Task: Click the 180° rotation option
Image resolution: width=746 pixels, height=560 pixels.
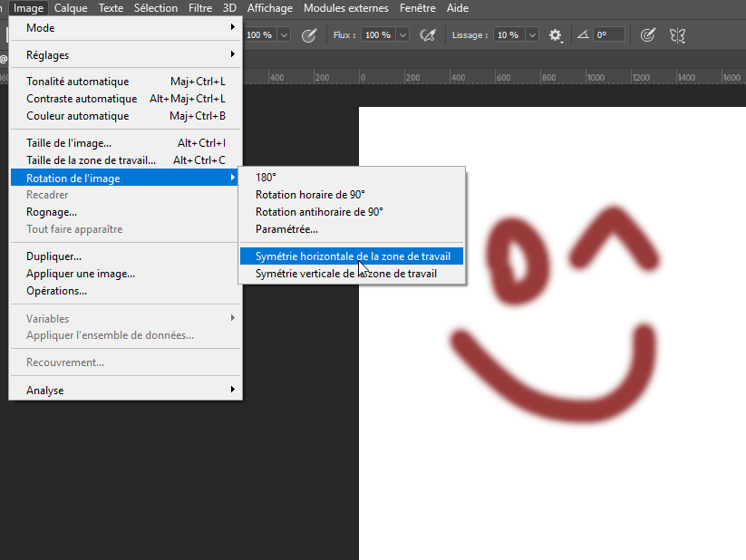Action: coord(266,178)
